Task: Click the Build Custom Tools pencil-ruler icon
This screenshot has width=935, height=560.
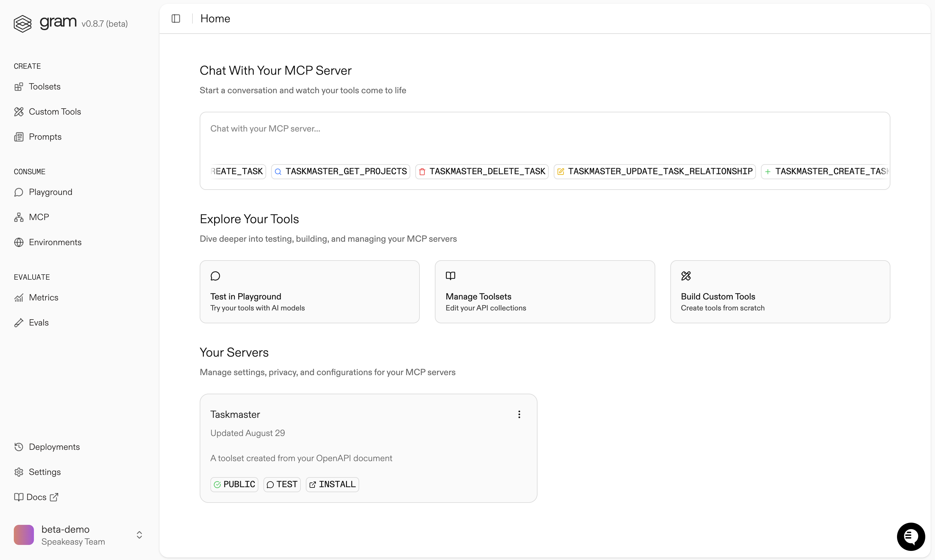Action: pyautogui.click(x=686, y=276)
